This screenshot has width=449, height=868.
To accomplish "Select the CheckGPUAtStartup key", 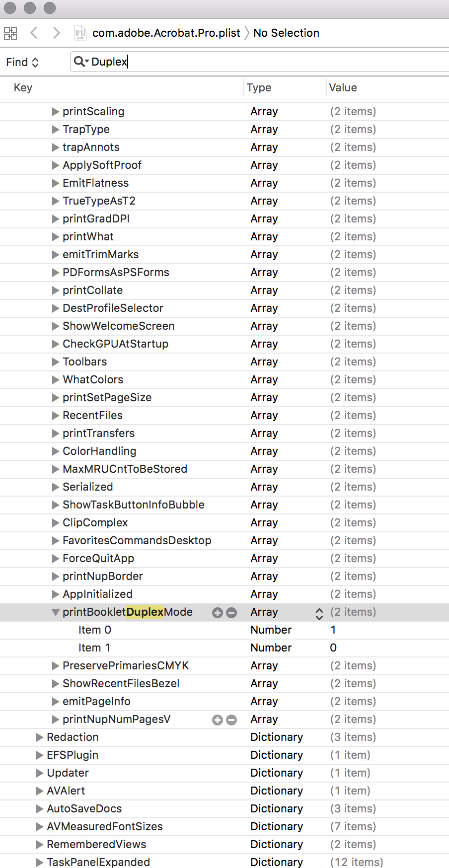I will point(115,344).
